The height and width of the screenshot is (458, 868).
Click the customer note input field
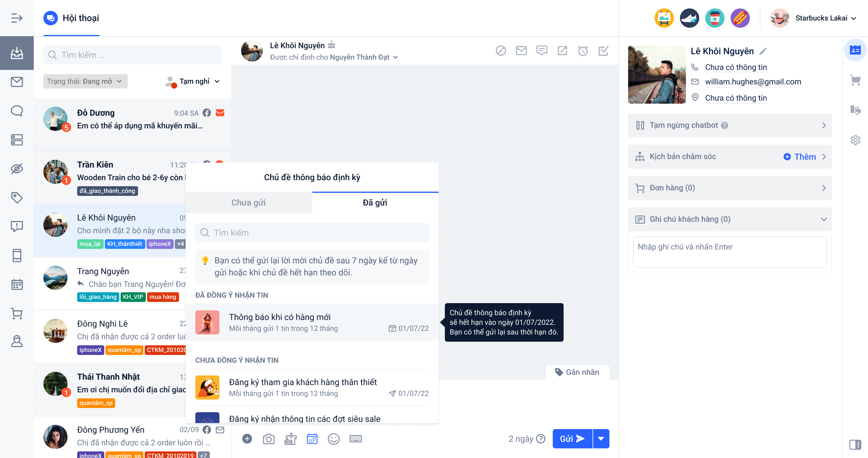pos(729,252)
